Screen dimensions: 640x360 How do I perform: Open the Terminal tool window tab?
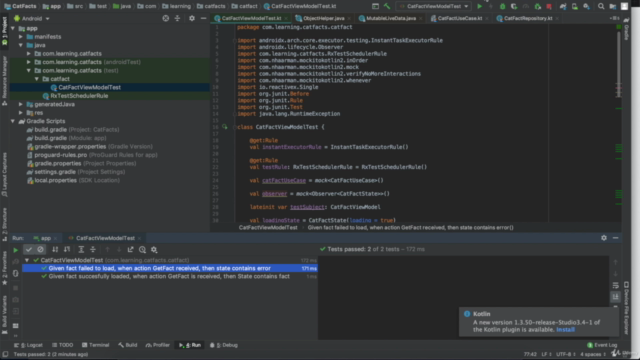tap(96, 345)
